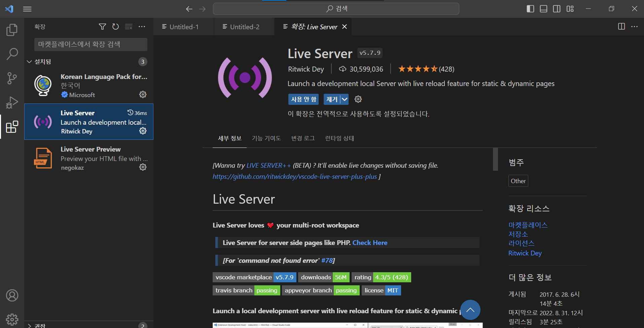Screen dimensions: 644x328
Task: Open Live Server Preview manage gear
Action: (x=143, y=167)
